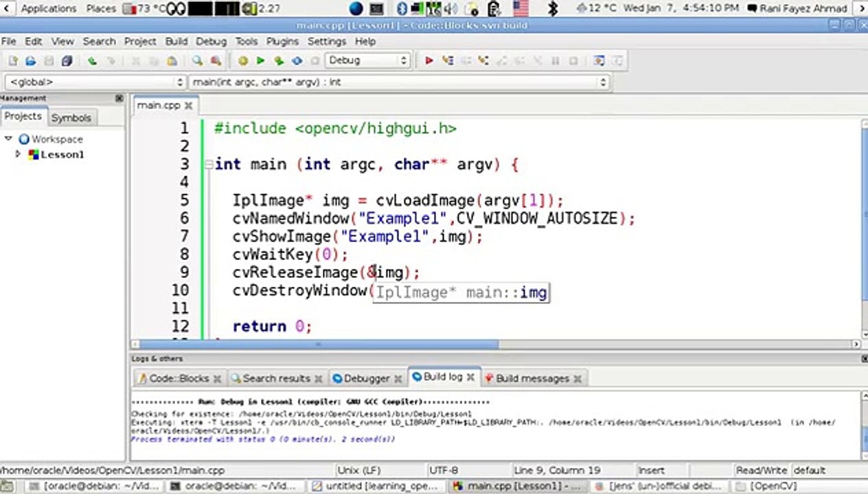This screenshot has height=494, width=868.
Task: Close the Logs & others panel
Action: point(864,358)
